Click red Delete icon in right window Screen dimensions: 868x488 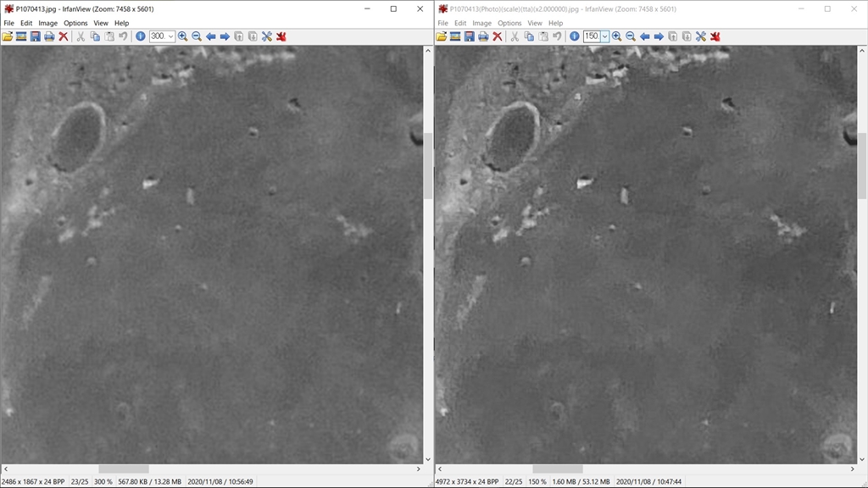(498, 36)
